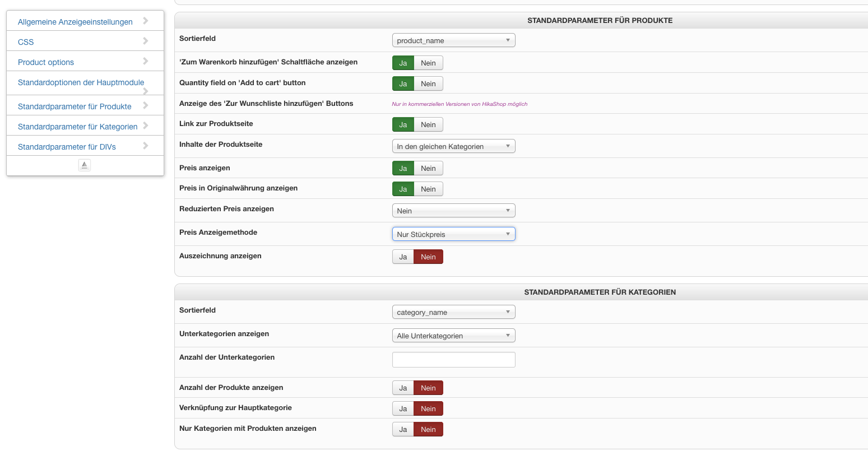Screen dimensions: 868x451
Task: Enable Auszeichnung anzeigen with Ja
Action: pos(403,257)
